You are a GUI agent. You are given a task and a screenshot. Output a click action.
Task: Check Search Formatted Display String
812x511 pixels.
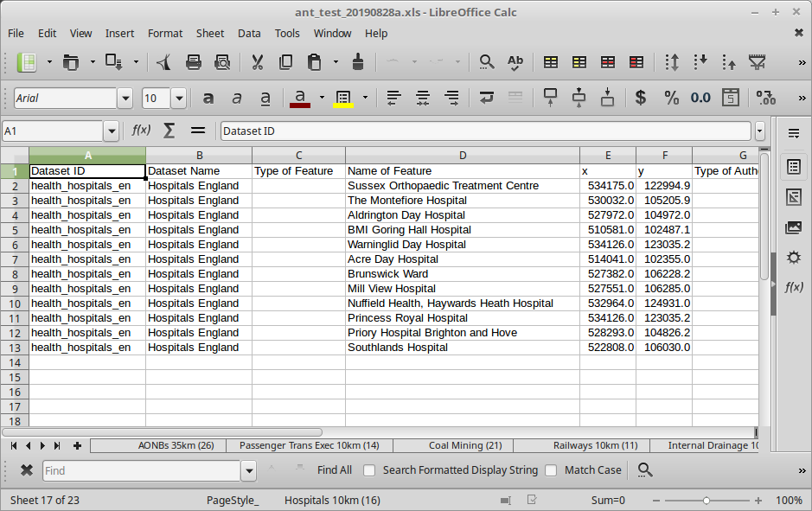pyautogui.click(x=369, y=470)
